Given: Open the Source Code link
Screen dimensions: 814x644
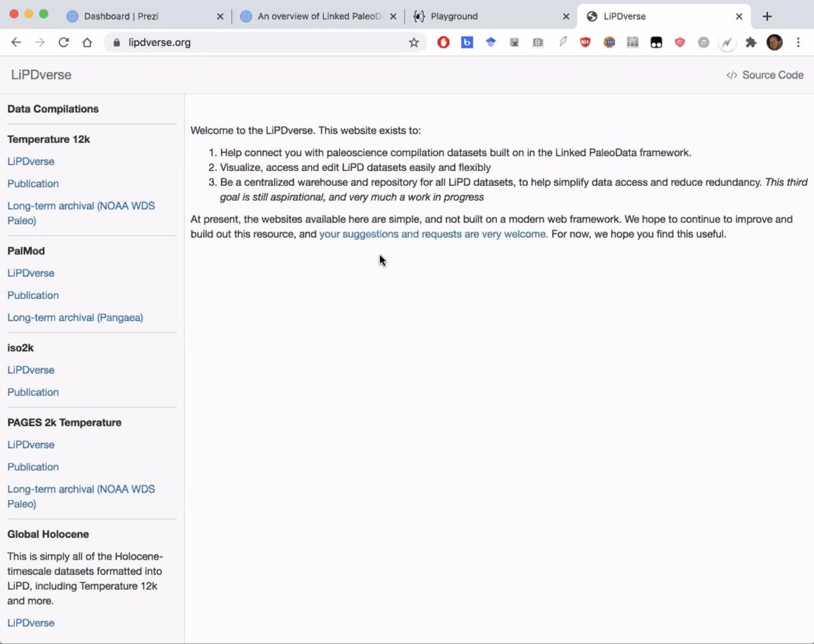Looking at the screenshot, I should (x=764, y=75).
